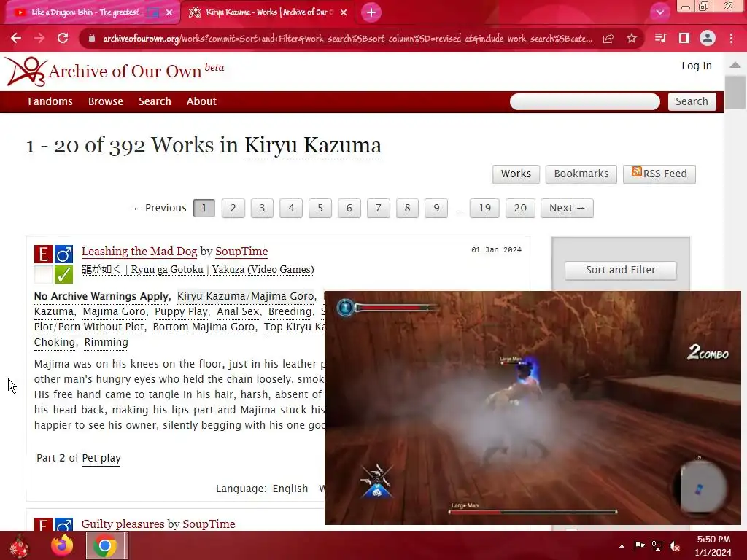Click the address bar padlock icon
Viewport: 747px width, 560px height.
click(x=92, y=39)
